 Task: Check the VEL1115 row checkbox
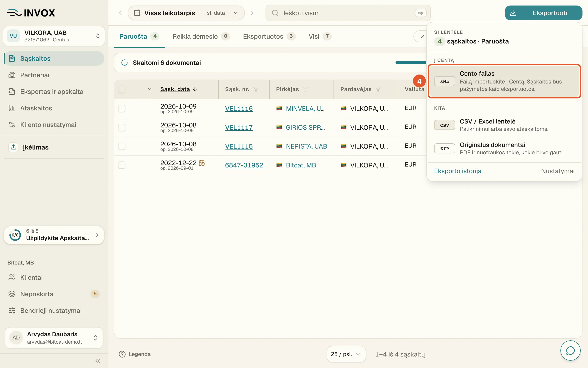point(122,146)
